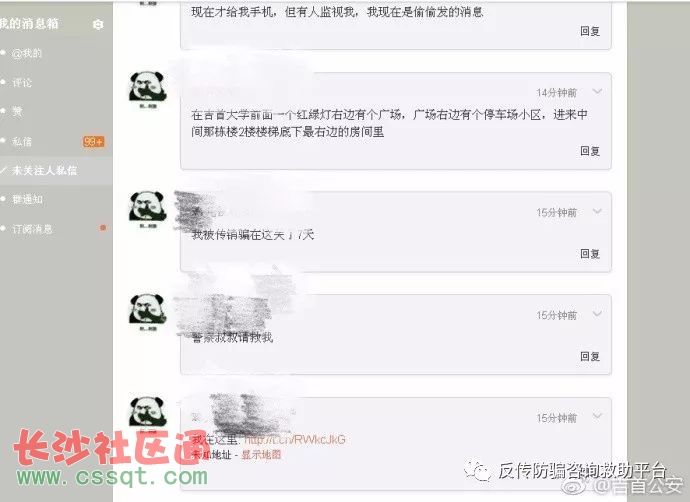This screenshot has height=502, width=690.
Task: Reply to the 警察叔叔请救我 message
Action: (x=590, y=356)
